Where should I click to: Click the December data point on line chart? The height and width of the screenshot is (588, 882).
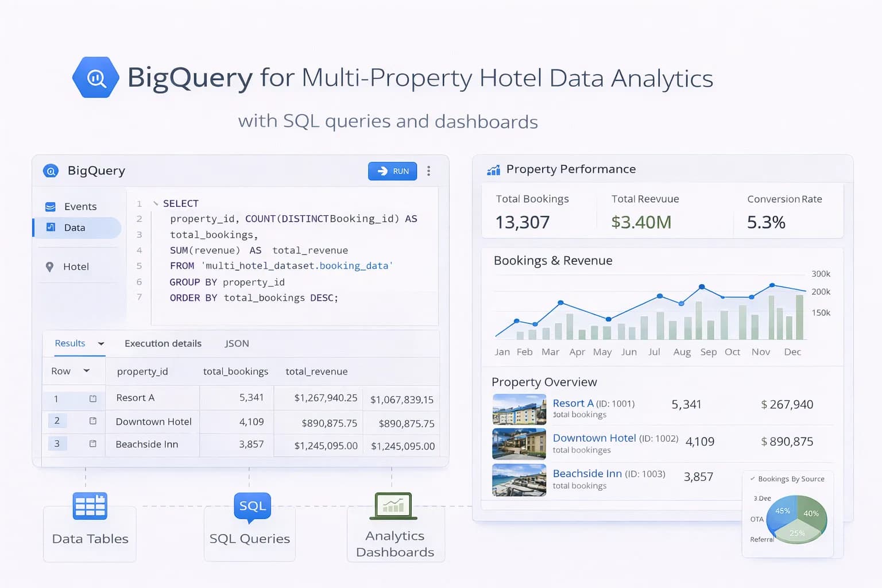772,285
